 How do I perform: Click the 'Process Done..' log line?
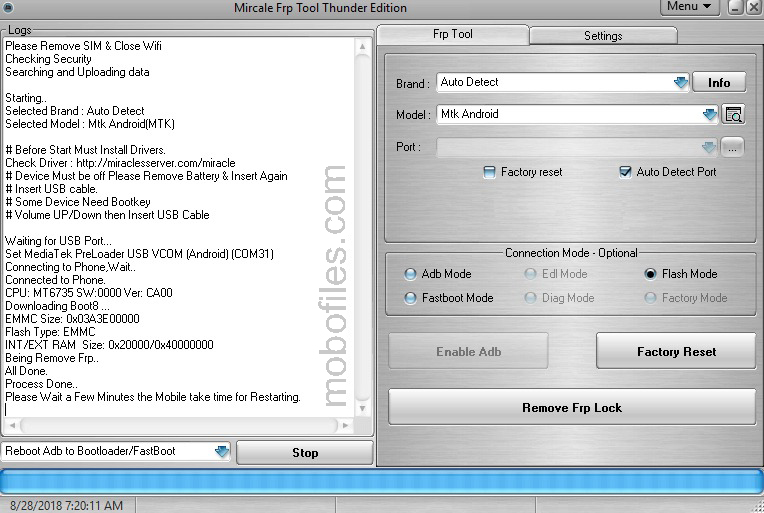(41, 384)
